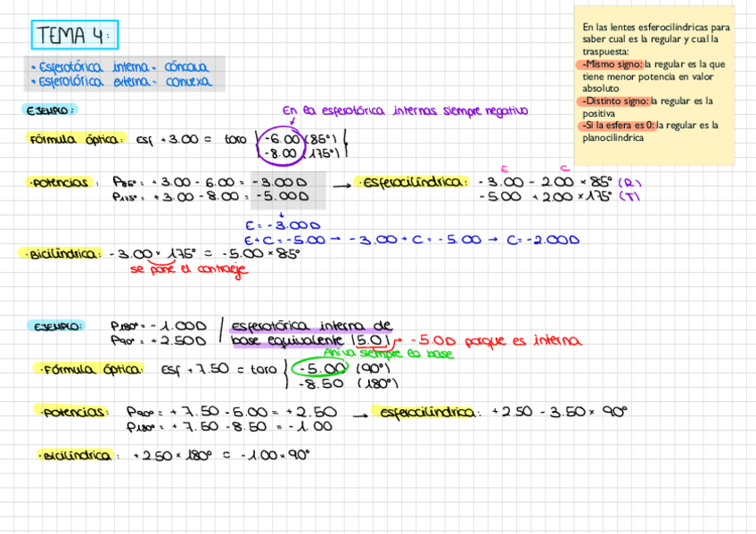The image size is (756, 534).
Task: Click the boxed "TEMA 4" title
Action: pyautogui.click(x=75, y=36)
